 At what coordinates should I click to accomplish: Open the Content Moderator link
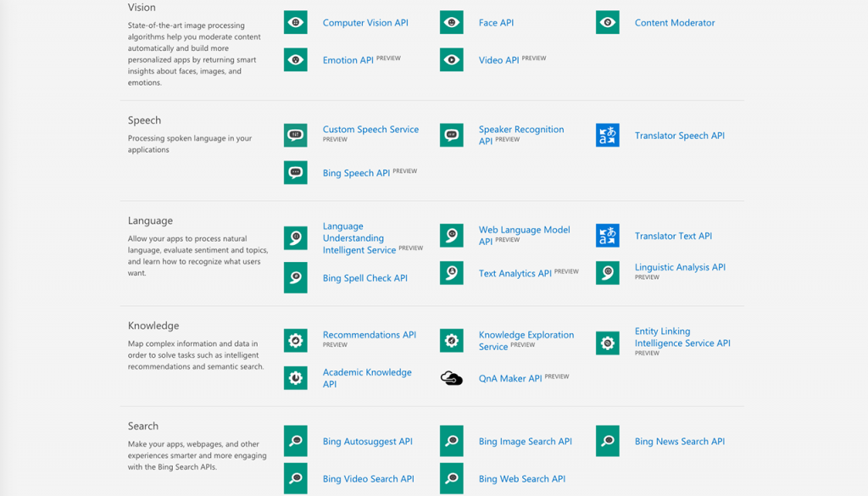(x=674, y=23)
